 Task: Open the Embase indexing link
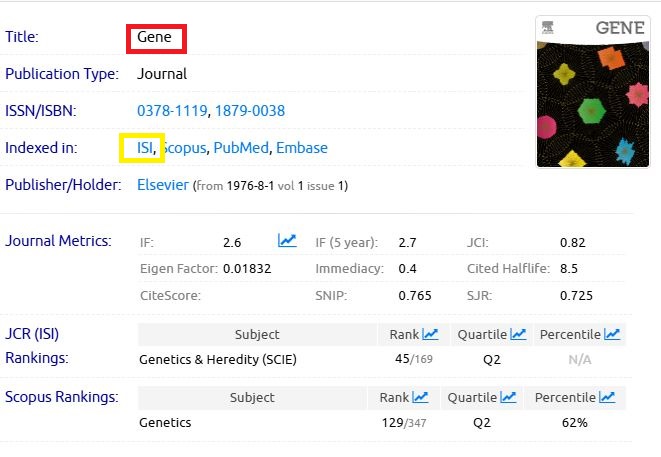302,148
